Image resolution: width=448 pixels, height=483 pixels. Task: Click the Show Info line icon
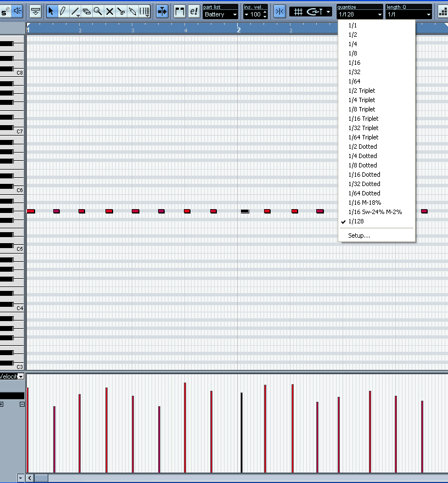(36, 12)
